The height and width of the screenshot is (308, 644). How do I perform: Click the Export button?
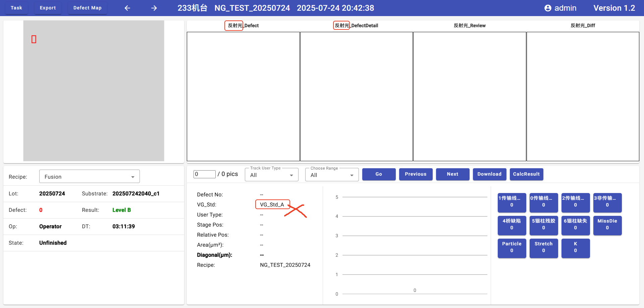click(48, 8)
